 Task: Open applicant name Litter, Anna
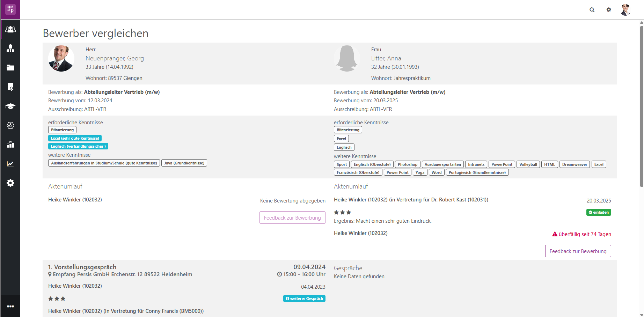[386, 58]
